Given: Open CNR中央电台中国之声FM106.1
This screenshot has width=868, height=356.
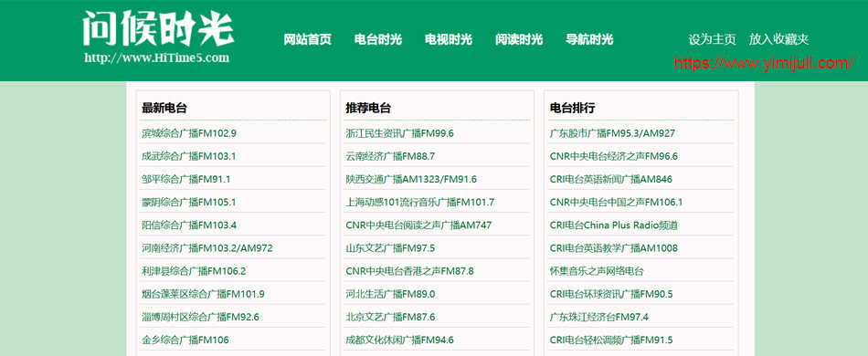Looking at the screenshot, I should click(x=616, y=203).
